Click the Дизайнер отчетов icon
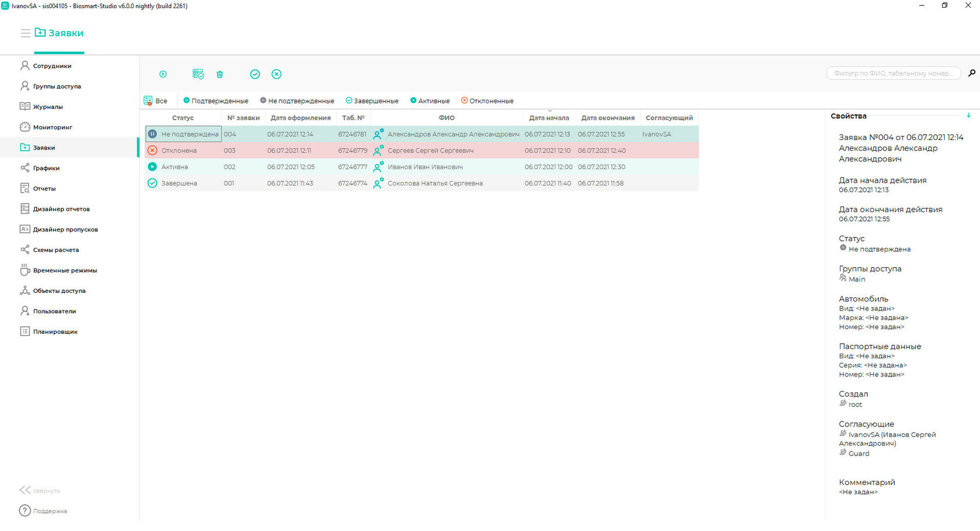This screenshot has width=980, height=531. point(25,208)
